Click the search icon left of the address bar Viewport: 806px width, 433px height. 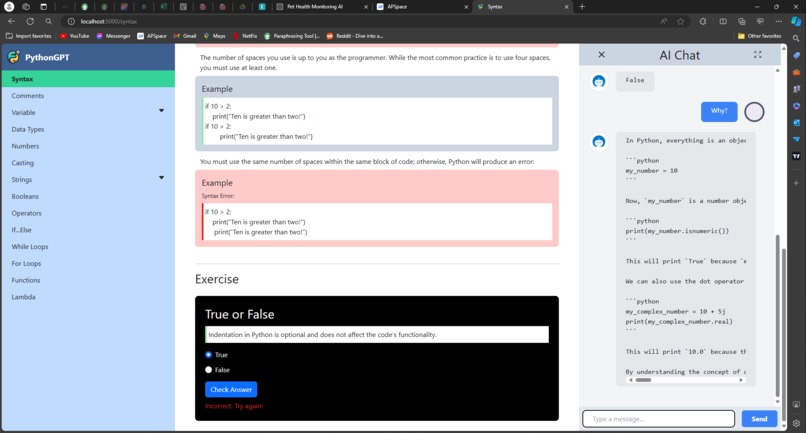(x=48, y=21)
